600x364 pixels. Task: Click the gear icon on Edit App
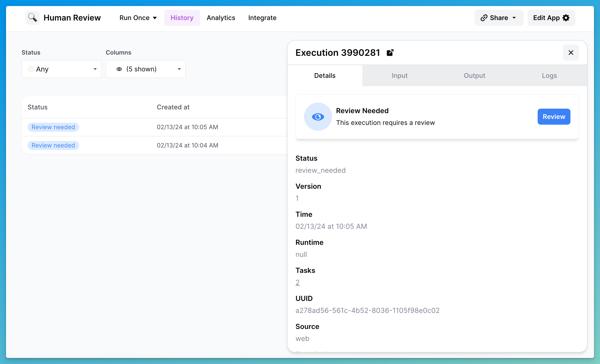[566, 18]
